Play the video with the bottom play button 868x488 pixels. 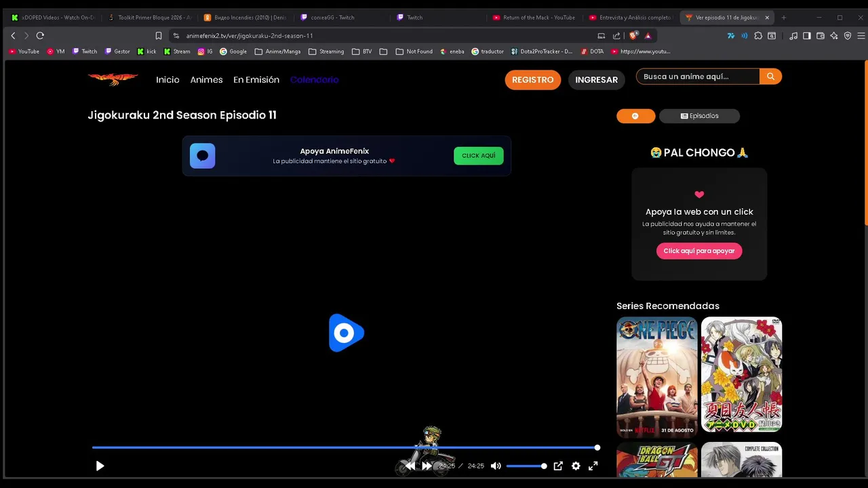pos(100,466)
